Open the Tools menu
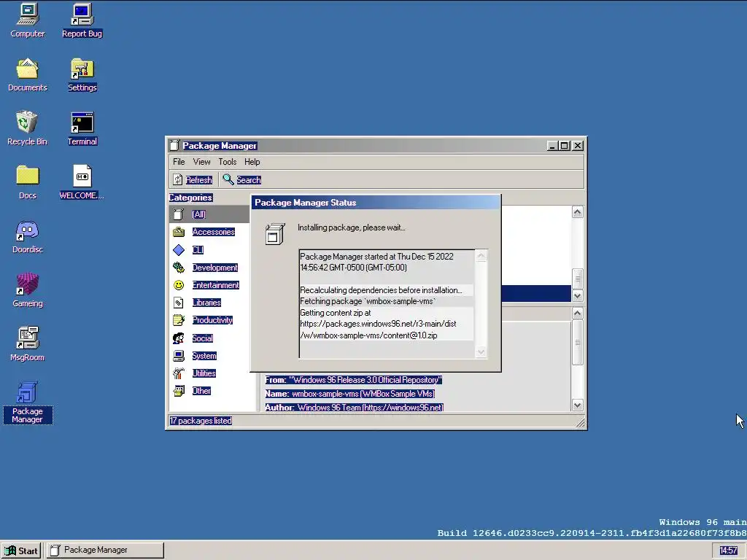This screenshot has height=560, width=747. tap(228, 162)
